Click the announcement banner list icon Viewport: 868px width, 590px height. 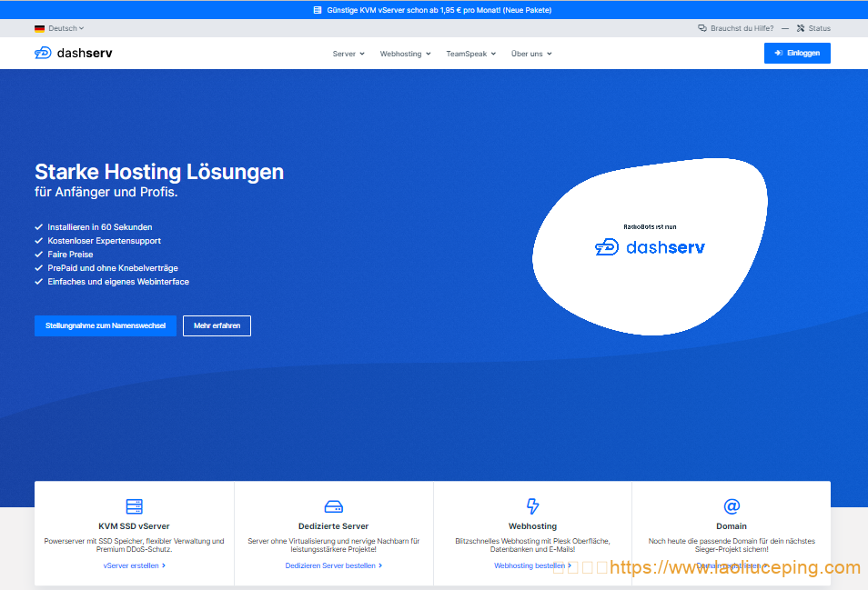click(x=318, y=10)
